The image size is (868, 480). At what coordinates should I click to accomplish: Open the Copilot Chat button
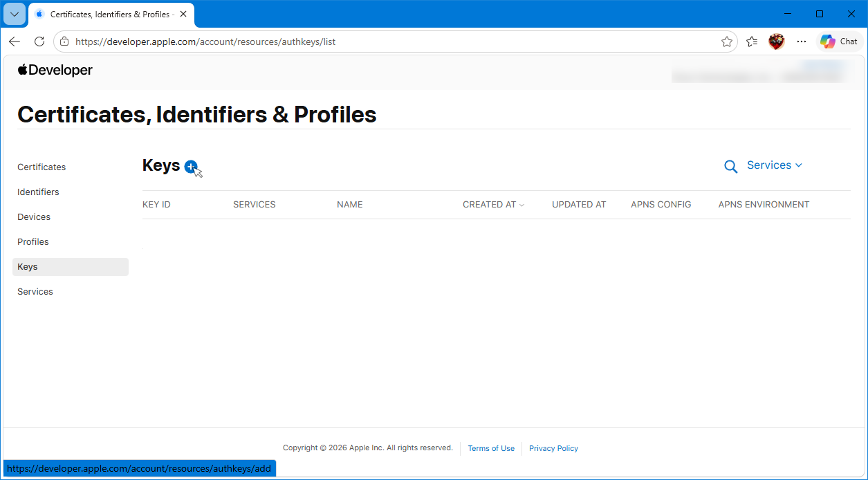point(839,41)
